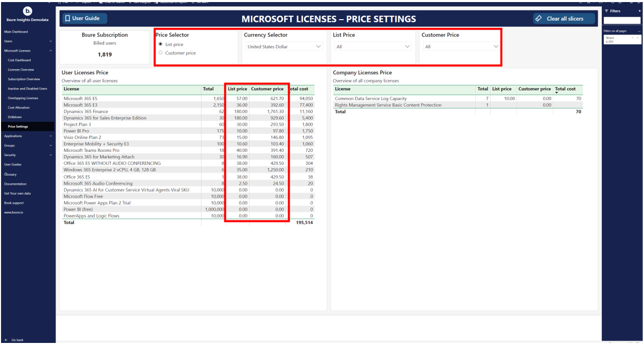Go to the Subscription Overview page
The image size is (644, 345).
[24, 79]
